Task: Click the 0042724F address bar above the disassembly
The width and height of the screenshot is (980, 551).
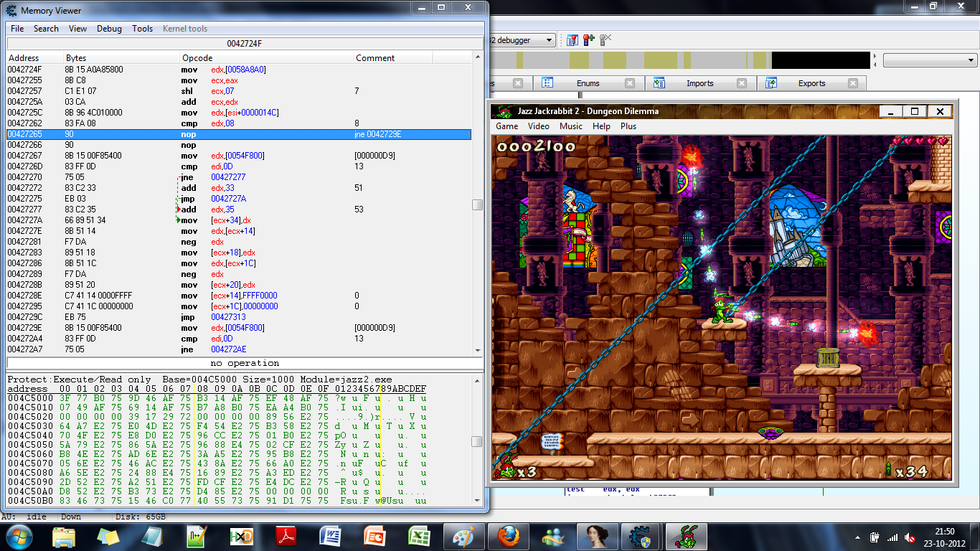Action: point(245,44)
